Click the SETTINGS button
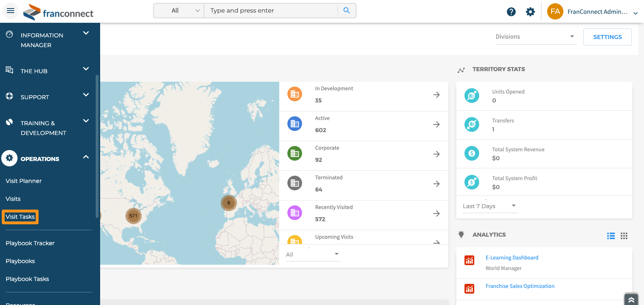The width and height of the screenshot is (644, 305). click(607, 37)
